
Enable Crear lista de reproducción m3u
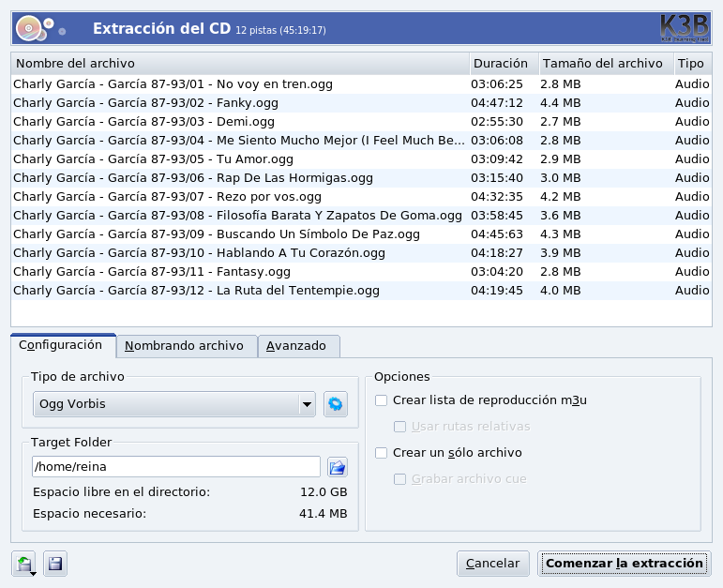click(382, 400)
